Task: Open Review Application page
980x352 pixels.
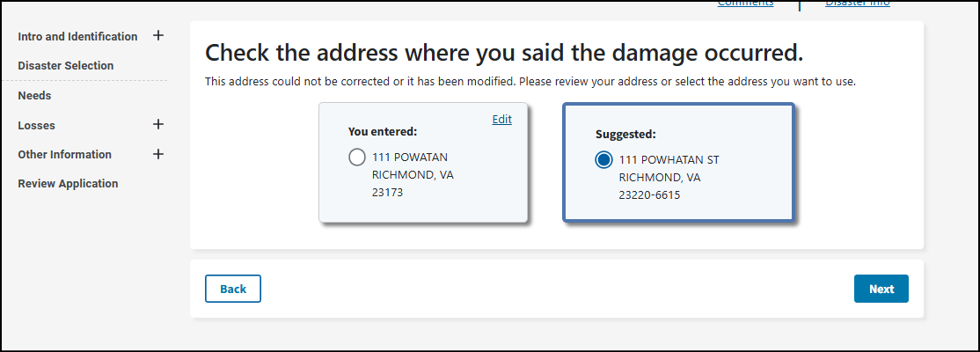Action: pyautogui.click(x=68, y=184)
